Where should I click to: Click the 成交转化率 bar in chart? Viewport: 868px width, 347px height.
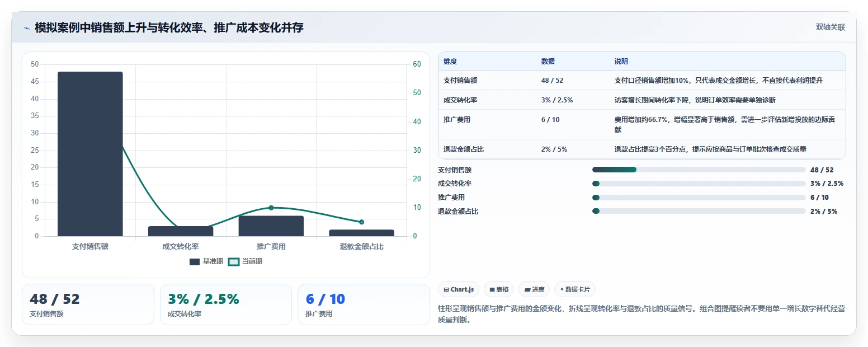pos(181,231)
